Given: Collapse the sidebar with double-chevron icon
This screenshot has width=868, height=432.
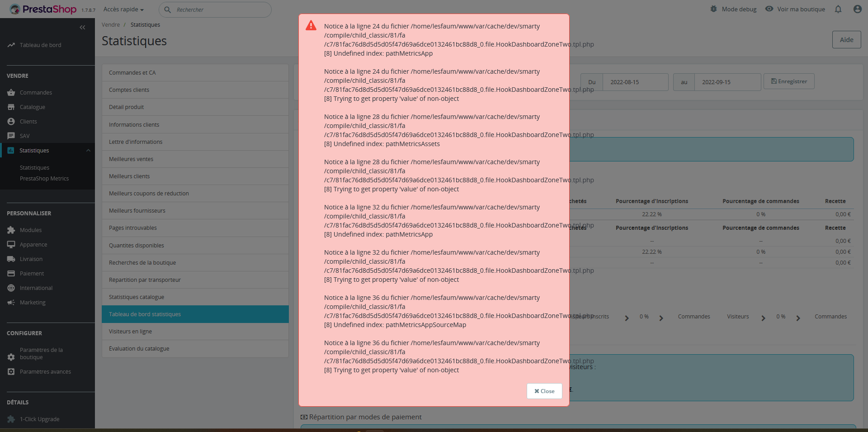Looking at the screenshot, I should 82,28.
